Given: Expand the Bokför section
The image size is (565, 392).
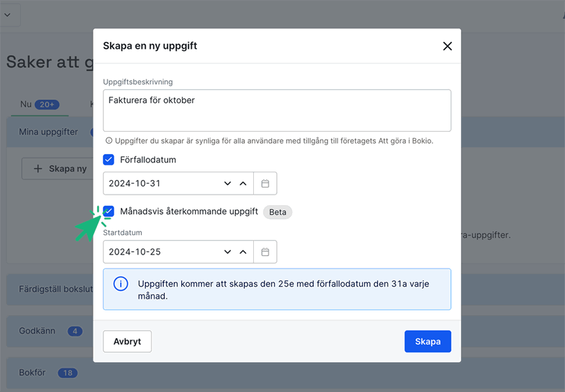Looking at the screenshot, I should coord(33,372).
